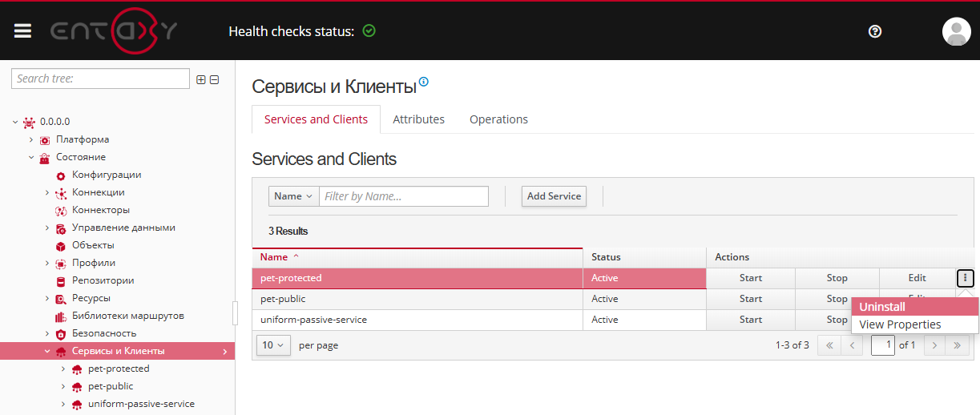Click the help question mark icon
This screenshot has width=980, height=415.
coord(875,31)
